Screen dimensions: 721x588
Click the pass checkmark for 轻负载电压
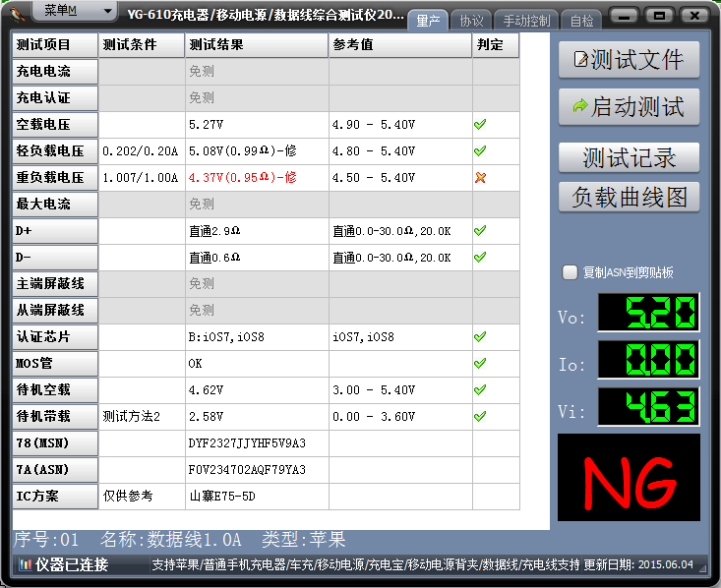480,150
